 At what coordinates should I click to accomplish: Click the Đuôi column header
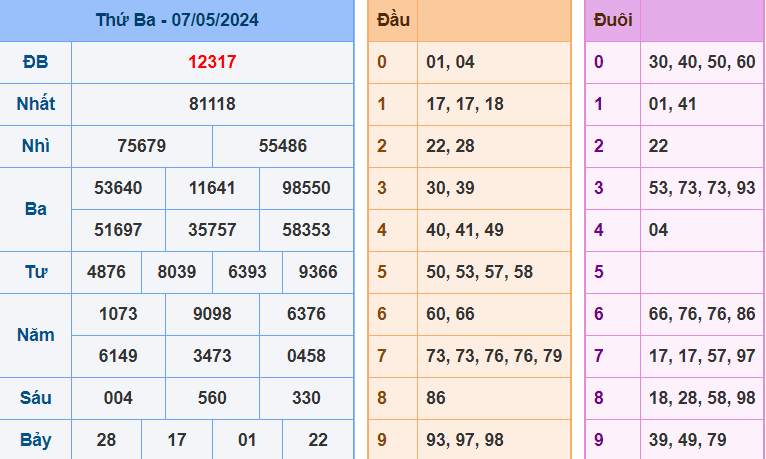click(x=613, y=20)
